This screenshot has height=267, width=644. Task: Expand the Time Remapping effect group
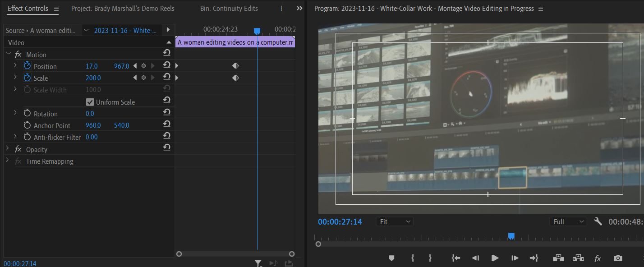click(x=7, y=161)
